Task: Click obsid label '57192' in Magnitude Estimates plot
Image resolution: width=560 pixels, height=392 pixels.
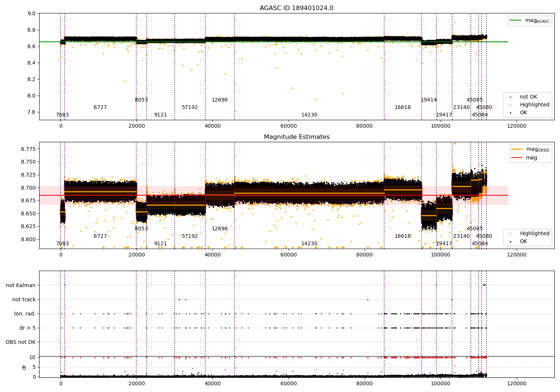Action: 190,236
